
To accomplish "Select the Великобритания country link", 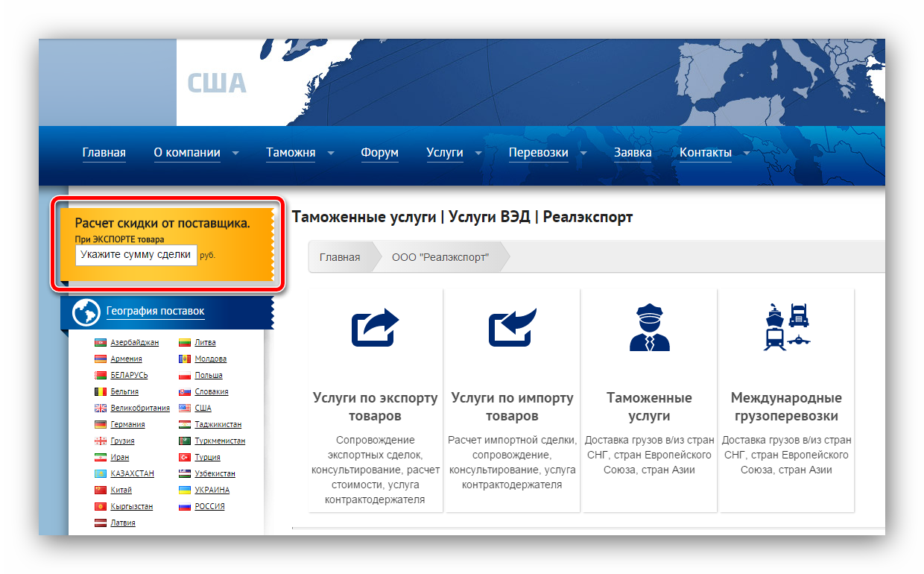I will point(140,409).
